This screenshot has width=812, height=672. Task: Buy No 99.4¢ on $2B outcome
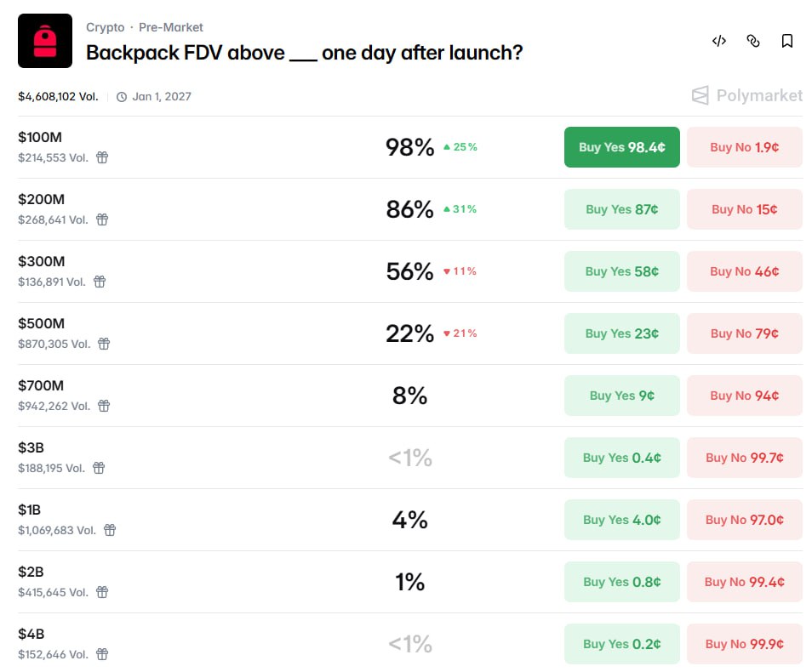(x=744, y=582)
